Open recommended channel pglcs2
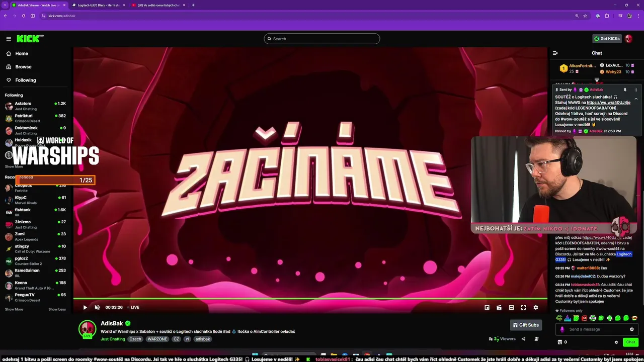 [35, 260]
